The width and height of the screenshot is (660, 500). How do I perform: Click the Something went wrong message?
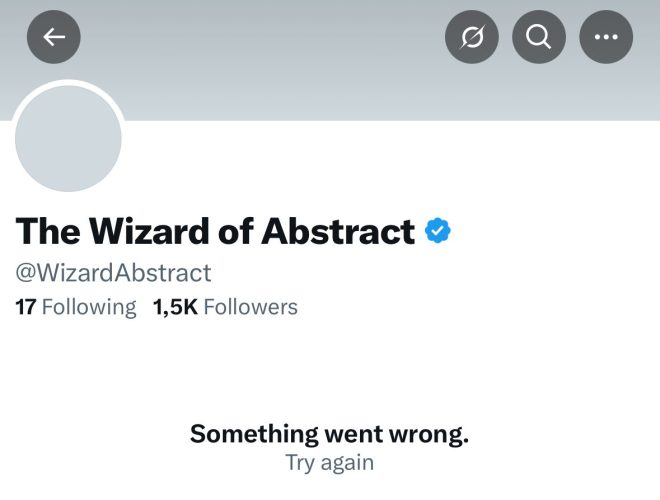tap(329, 434)
